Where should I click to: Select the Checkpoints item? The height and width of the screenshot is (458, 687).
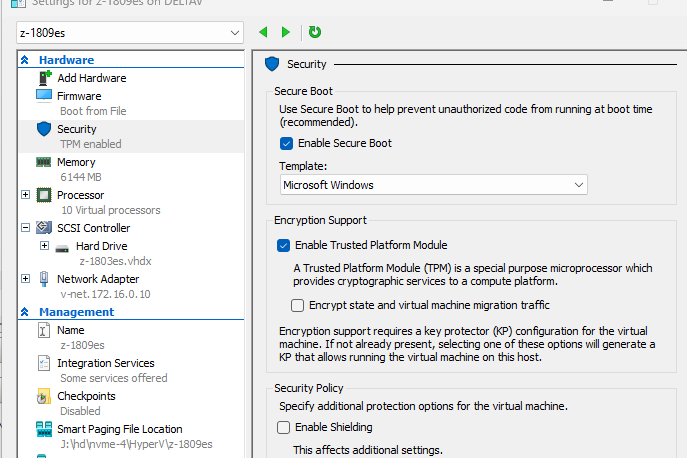point(86,396)
